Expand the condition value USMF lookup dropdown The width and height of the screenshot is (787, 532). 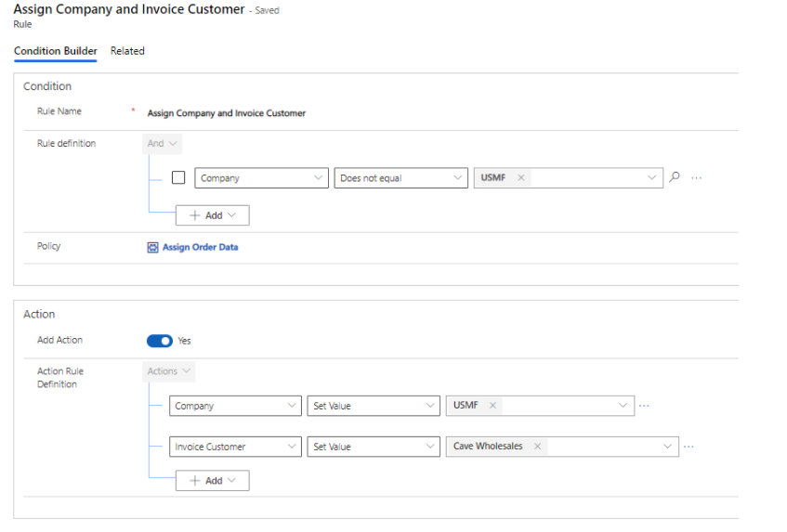click(651, 177)
